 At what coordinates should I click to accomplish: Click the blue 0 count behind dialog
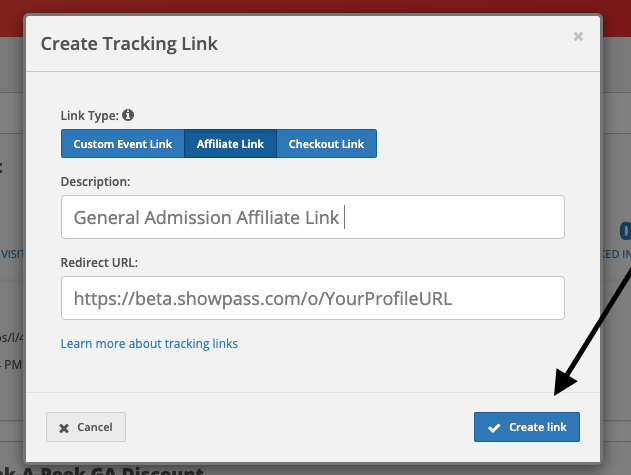click(625, 231)
